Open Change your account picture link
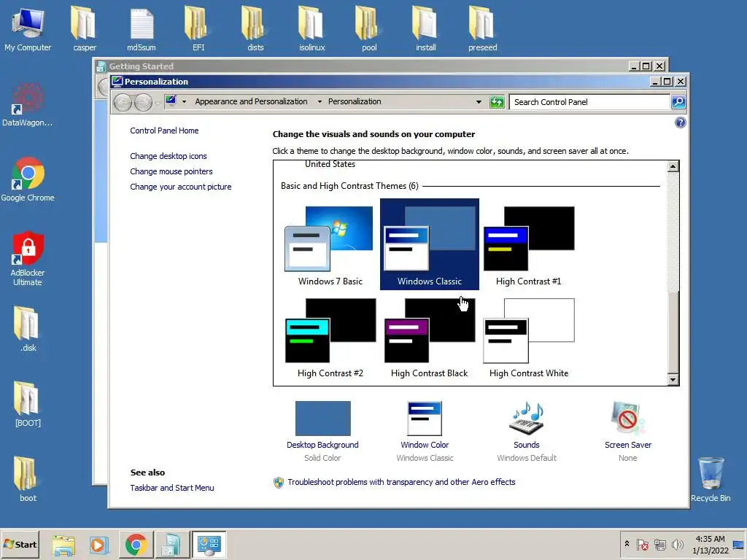Screen dimensions: 747x560 click(181, 187)
